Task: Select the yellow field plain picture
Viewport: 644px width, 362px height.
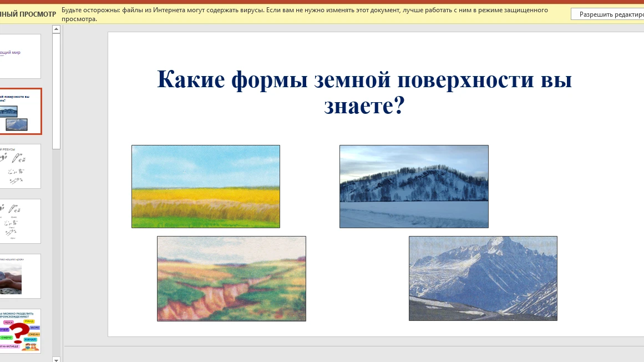Action: 206,187
